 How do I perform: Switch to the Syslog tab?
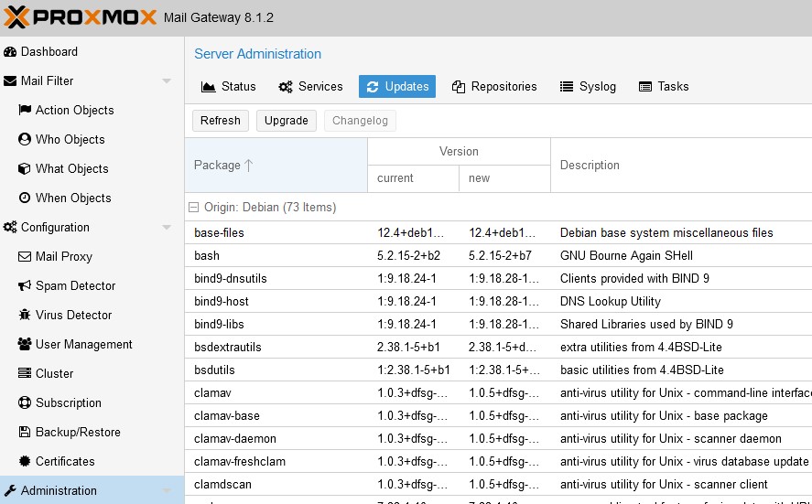coord(588,86)
